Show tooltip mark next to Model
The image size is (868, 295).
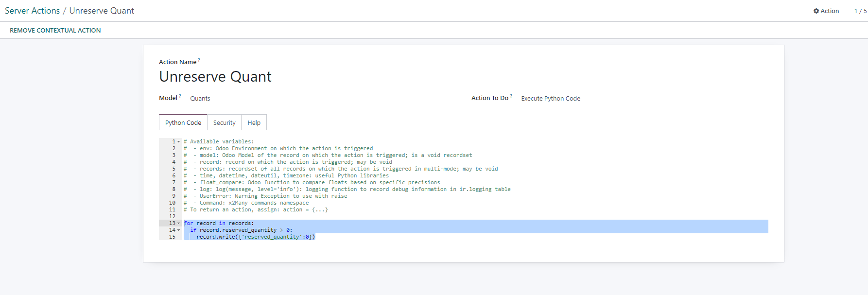point(180,96)
